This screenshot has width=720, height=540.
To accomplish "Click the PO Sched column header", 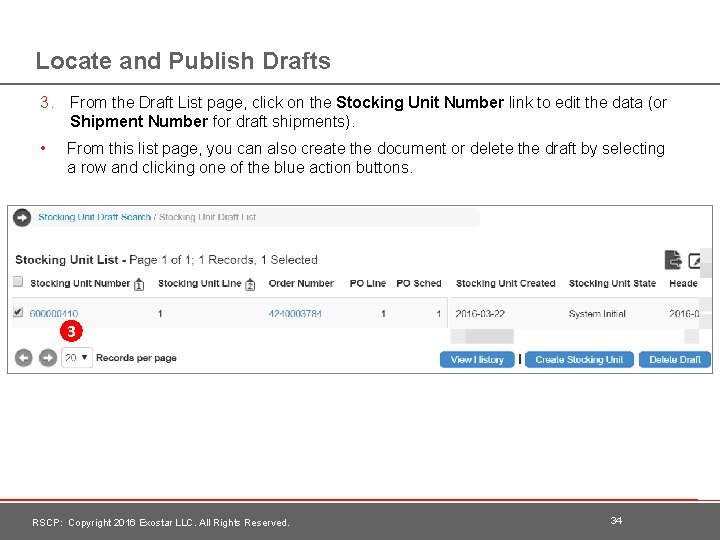I will [x=419, y=283].
